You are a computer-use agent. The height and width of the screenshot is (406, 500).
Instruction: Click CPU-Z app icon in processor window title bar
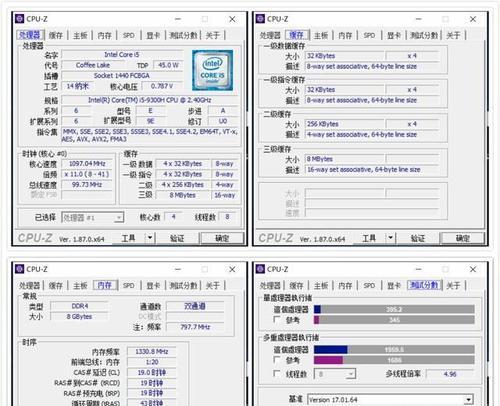point(20,19)
